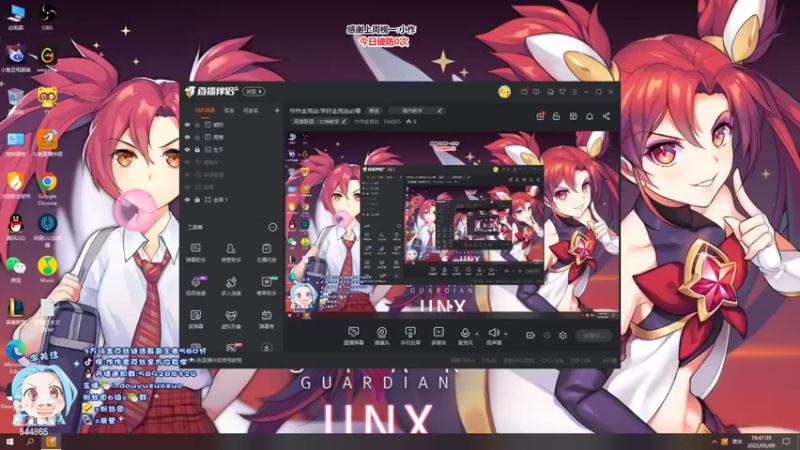Click 修改 button beside stream title
This screenshot has height=450, width=800.
[x=374, y=111]
